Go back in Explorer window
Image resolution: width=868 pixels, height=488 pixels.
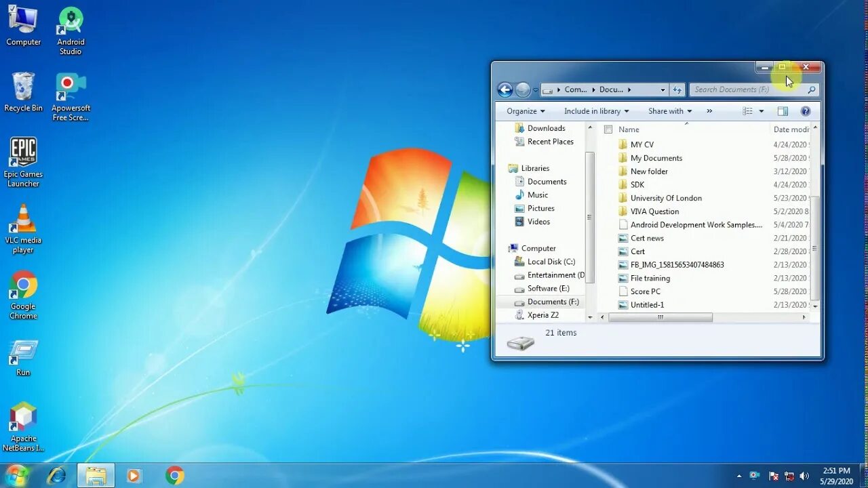click(x=505, y=89)
